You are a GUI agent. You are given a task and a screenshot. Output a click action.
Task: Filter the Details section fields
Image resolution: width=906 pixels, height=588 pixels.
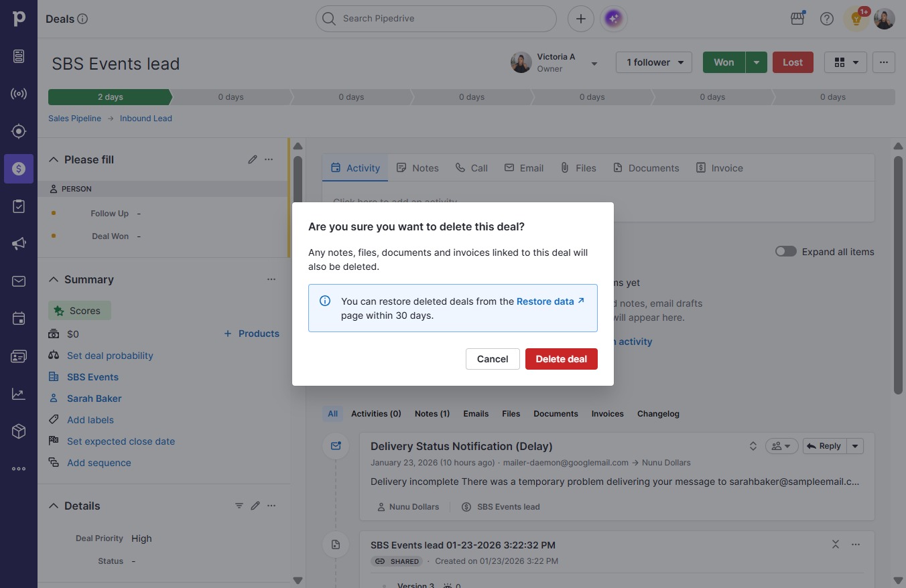[x=239, y=506]
